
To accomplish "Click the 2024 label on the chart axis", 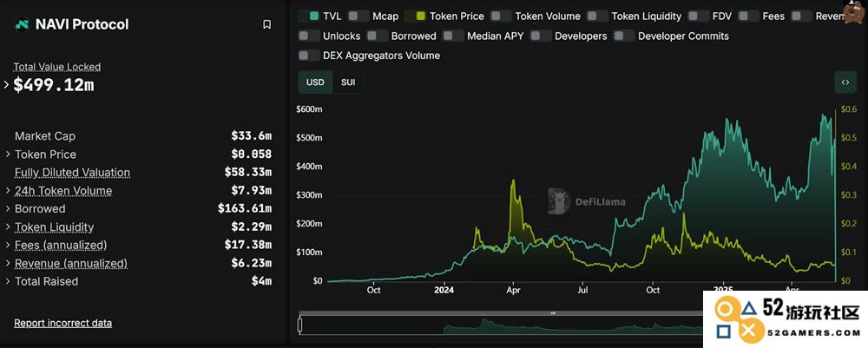I will click(444, 289).
